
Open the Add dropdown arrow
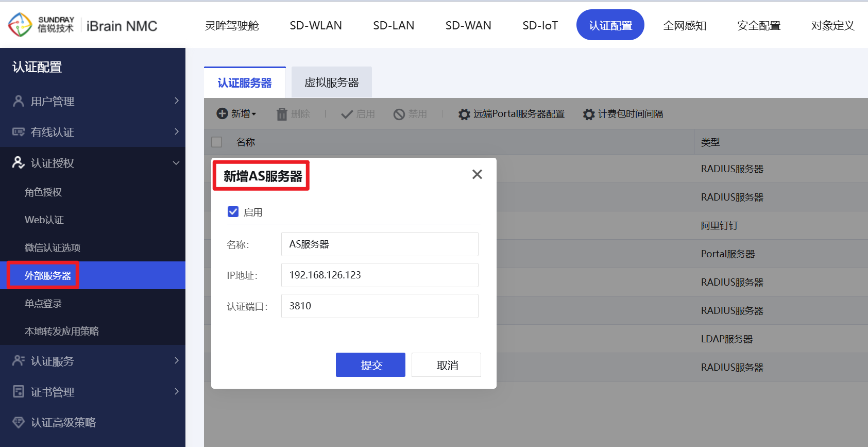pos(254,114)
